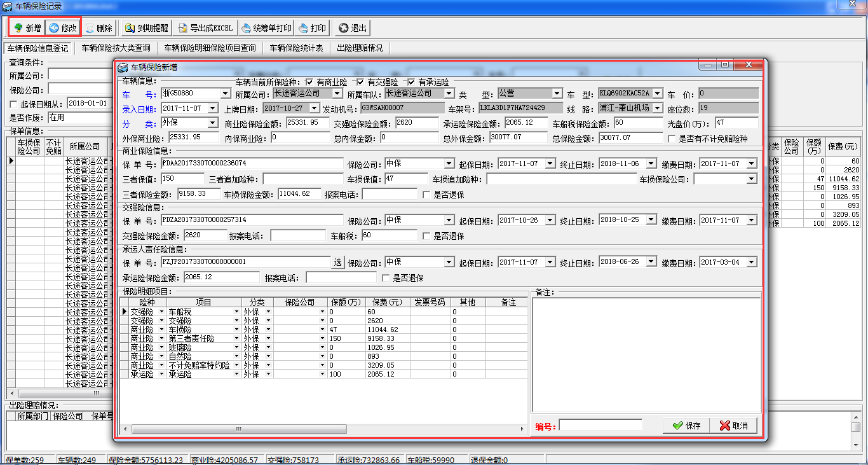The image size is (868, 465).
Task: Expand the 线路 route dropdown
Action: click(657, 108)
